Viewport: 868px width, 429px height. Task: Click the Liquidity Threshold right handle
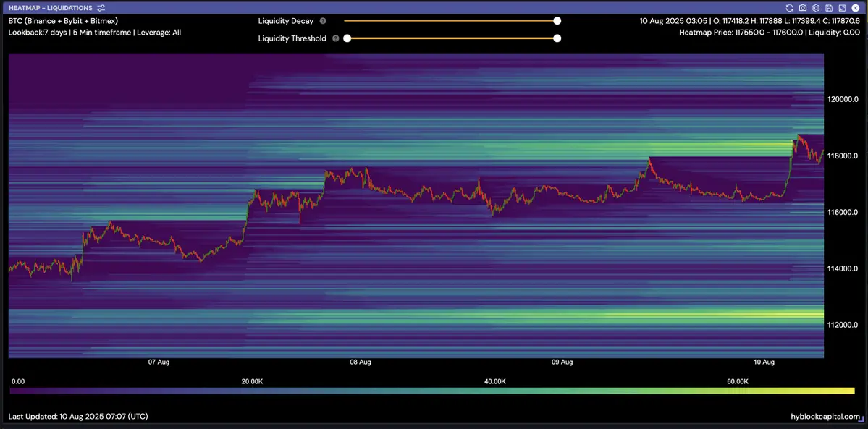click(x=557, y=39)
